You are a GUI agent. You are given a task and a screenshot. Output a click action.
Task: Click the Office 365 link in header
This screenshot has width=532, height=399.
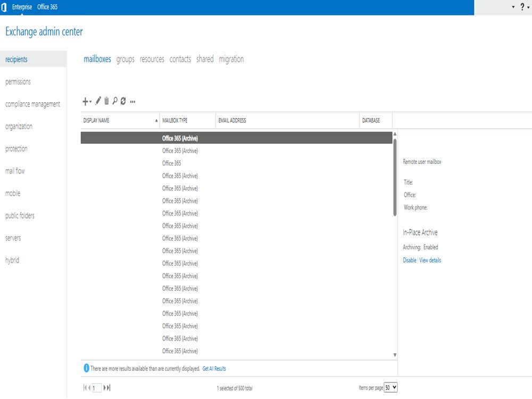(x=47, y=7)
